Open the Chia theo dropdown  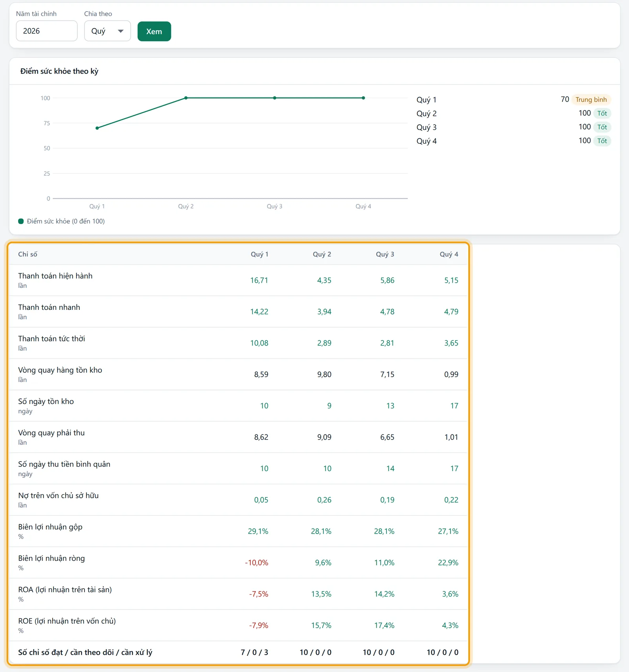coord(107,31)
